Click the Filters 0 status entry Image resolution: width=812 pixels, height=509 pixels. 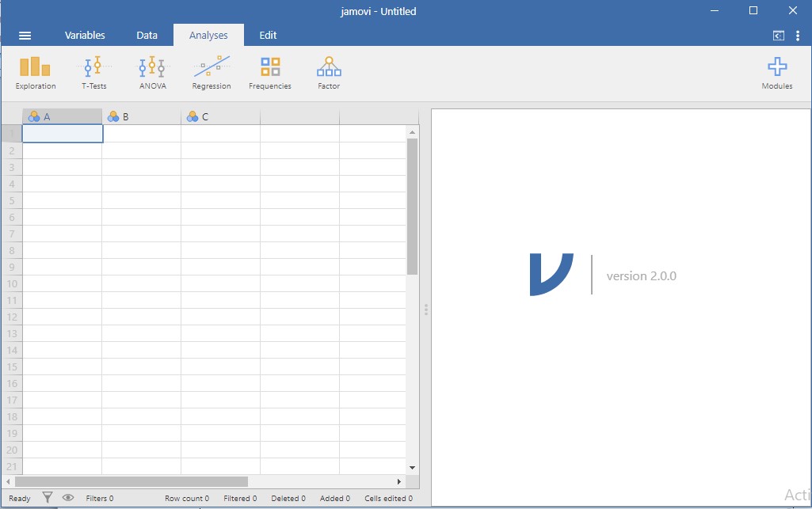click(x=100, y=498)
